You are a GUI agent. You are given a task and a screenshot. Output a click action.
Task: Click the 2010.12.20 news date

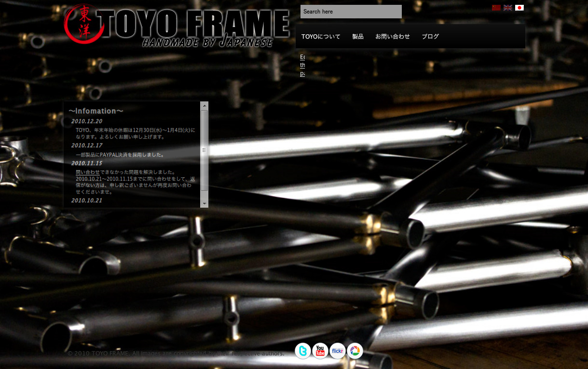(87, 121)
